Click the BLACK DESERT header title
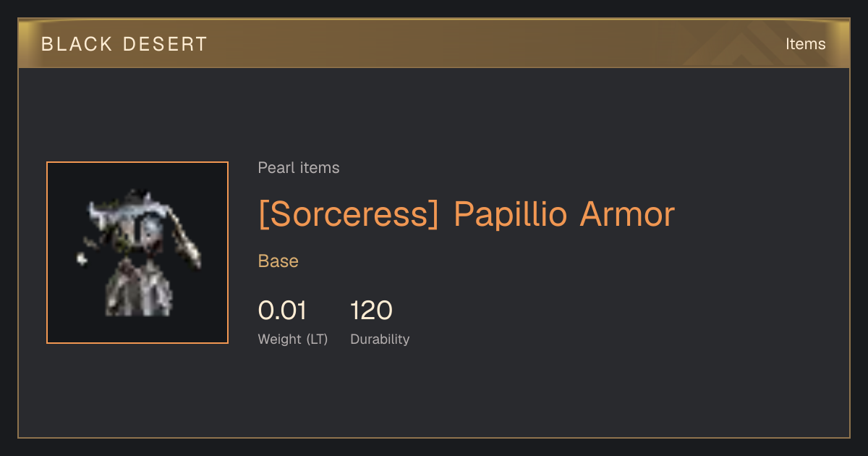Image resolution: width=868 pixels, height=456 pixels. point(124,44)
